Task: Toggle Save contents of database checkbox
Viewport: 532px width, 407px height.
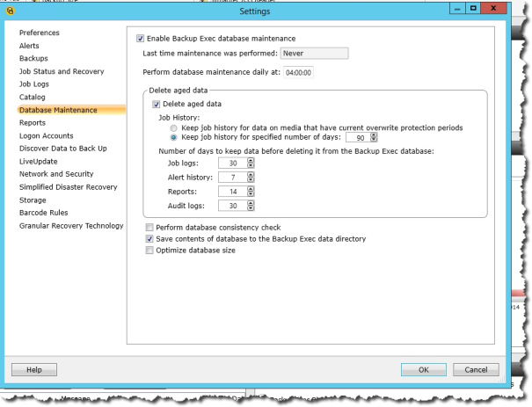Action: [149, 239]
